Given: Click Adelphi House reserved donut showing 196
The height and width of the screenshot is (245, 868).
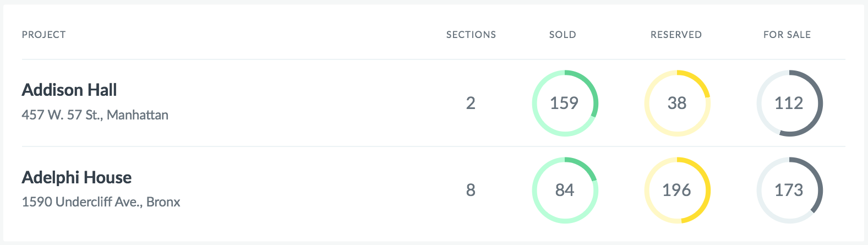Looking at the screenshot, I should point(677,190).
